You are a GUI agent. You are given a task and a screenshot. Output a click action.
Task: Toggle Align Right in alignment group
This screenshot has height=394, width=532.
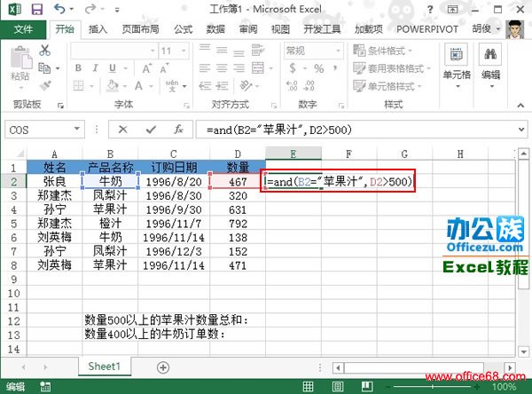239,68
